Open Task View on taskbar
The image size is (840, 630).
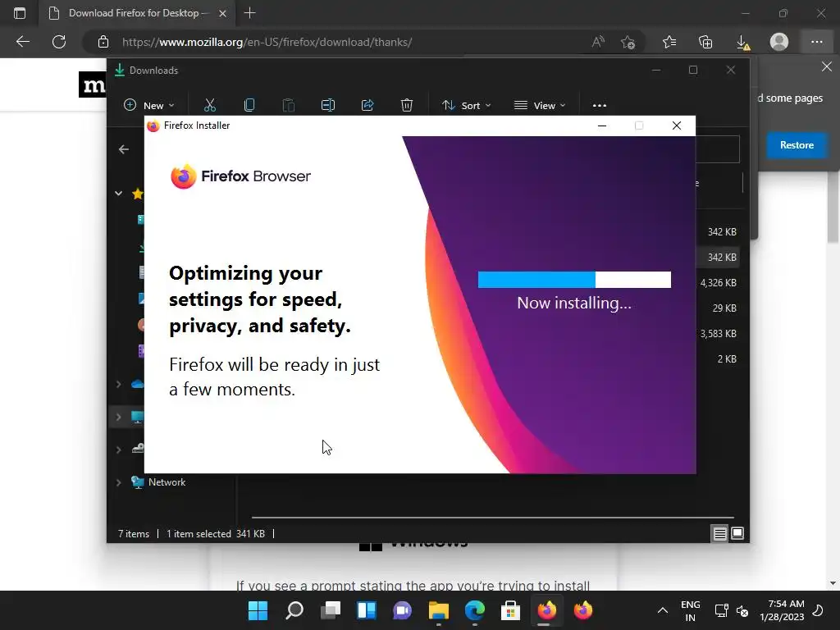point(331,610)
